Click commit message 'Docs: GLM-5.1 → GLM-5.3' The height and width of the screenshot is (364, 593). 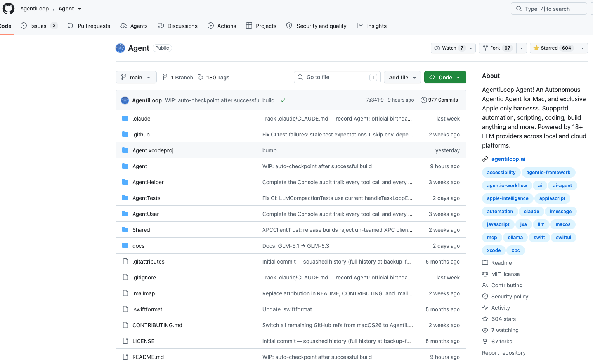(296, 246)
